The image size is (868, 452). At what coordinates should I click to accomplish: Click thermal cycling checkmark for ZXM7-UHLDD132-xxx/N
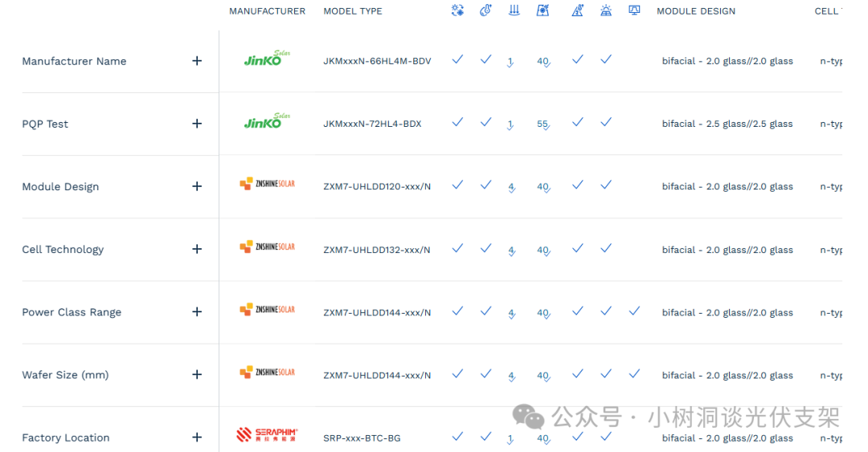[x=457, y=248]
